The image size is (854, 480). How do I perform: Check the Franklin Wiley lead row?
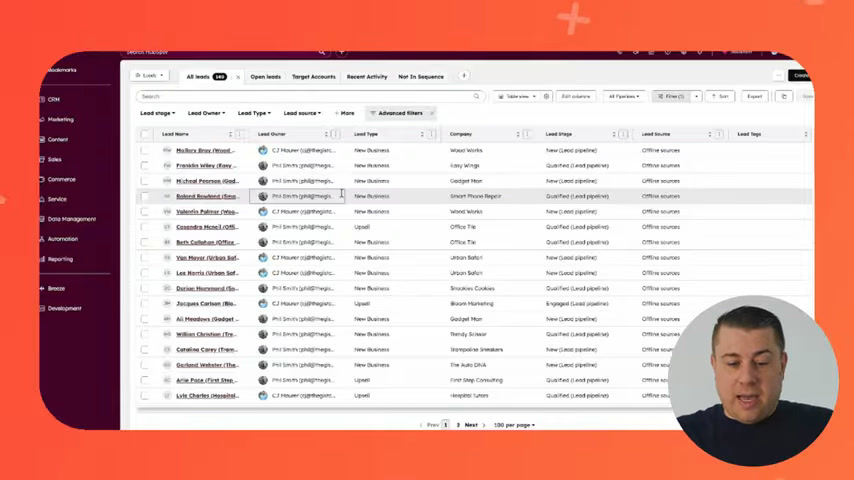[x=144, y=166]
